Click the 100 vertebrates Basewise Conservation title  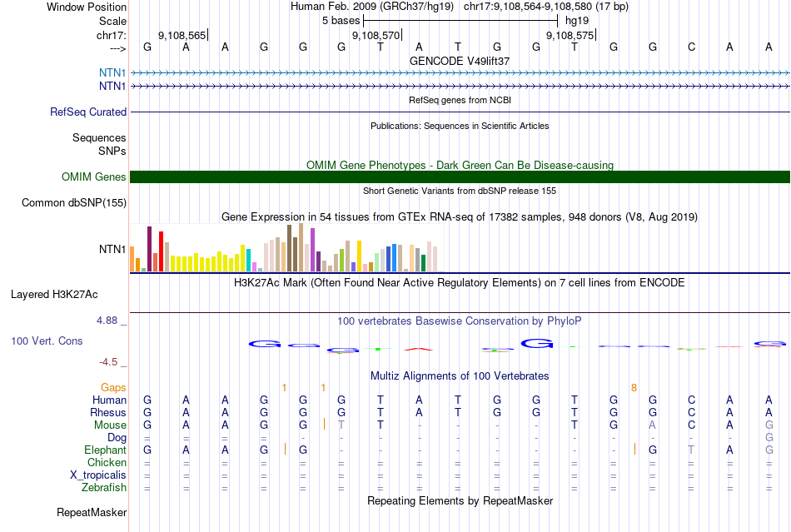[460, 321]
